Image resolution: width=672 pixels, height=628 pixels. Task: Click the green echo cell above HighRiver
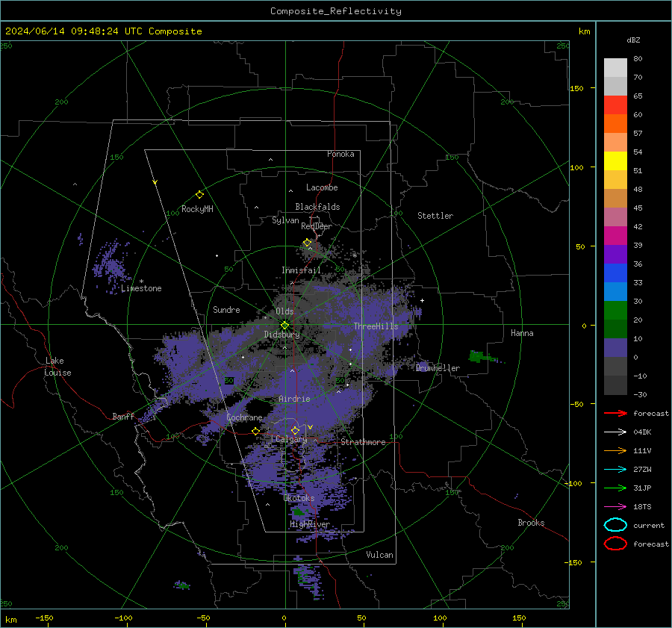pos(299,512)
